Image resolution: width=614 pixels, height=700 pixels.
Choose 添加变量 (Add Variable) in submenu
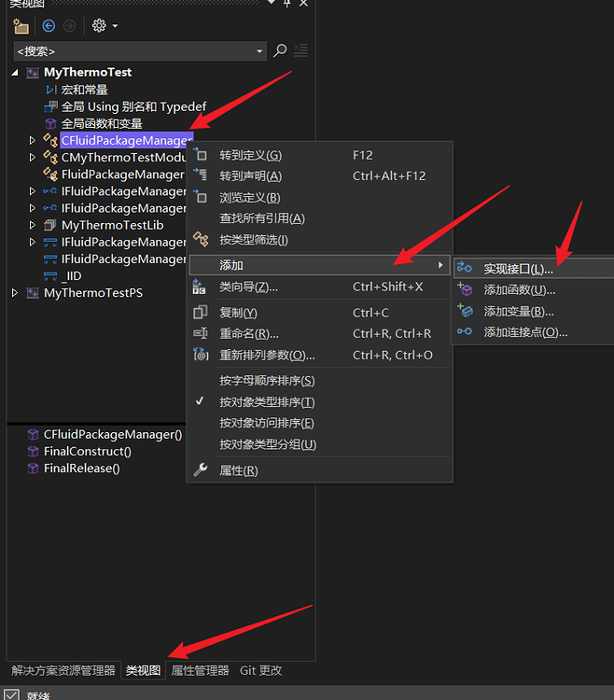pyautogui.click(x=519, y=312)
